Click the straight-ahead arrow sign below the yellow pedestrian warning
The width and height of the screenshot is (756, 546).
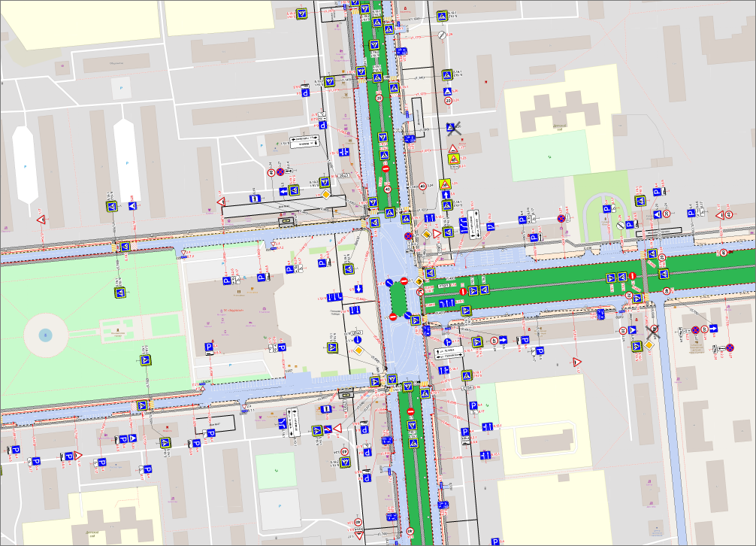pos(446,195)
